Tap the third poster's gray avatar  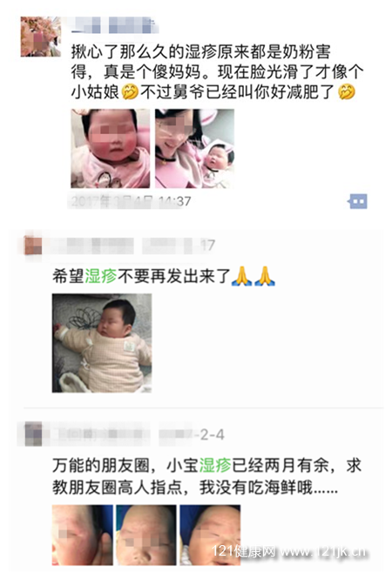point(33,435)
